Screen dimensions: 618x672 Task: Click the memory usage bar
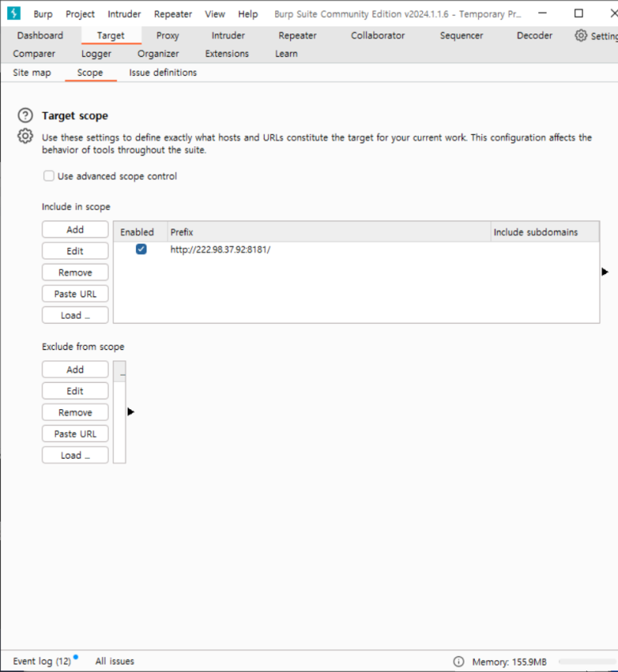[x=588, y=662]
